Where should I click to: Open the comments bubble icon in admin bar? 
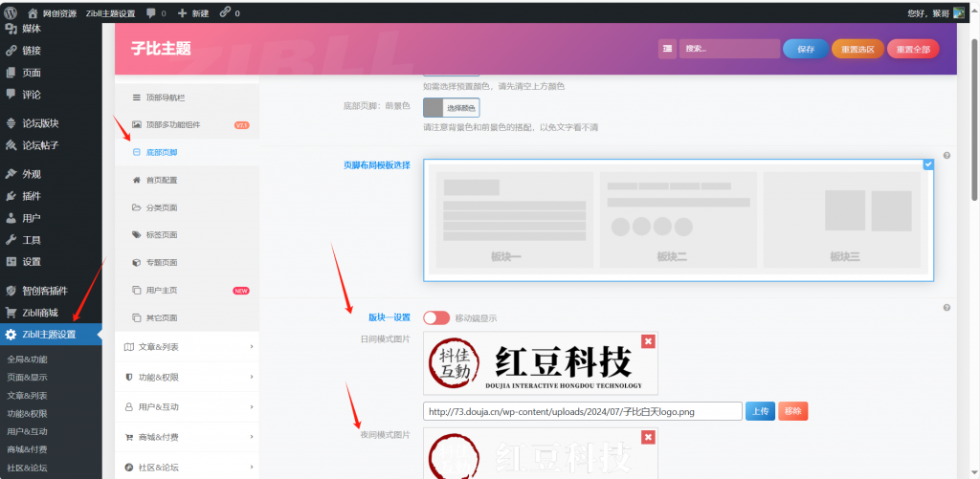[151, 13]
